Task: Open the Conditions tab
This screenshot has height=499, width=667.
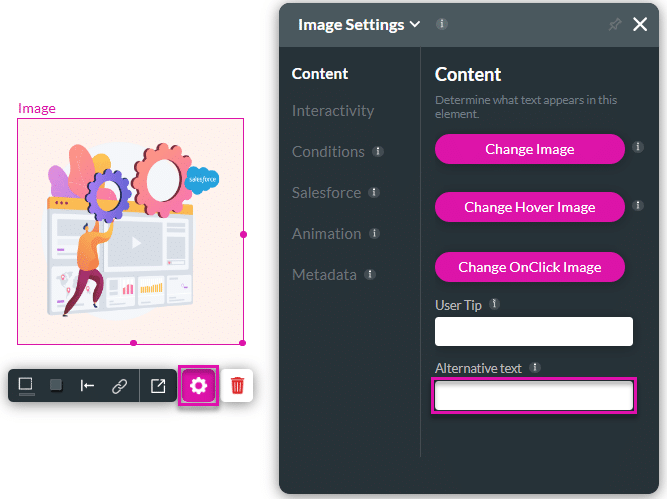Action: (328, 152)
